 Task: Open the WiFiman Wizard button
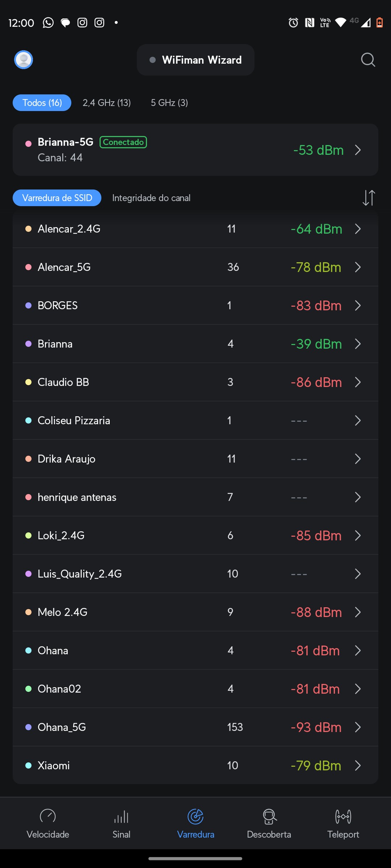pos(195,60)
